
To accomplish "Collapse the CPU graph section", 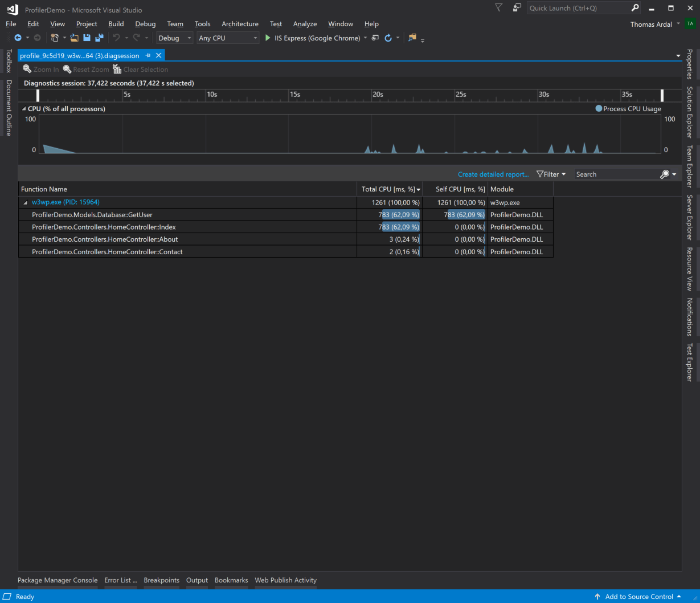I will pos(24,108).
